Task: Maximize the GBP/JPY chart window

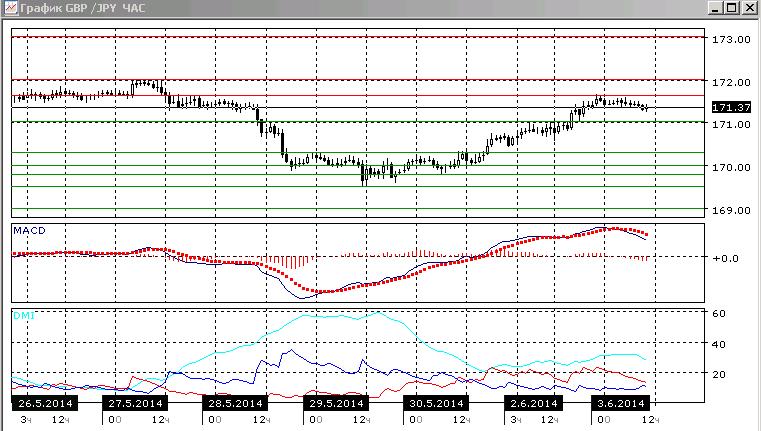Action: (731, 8)
